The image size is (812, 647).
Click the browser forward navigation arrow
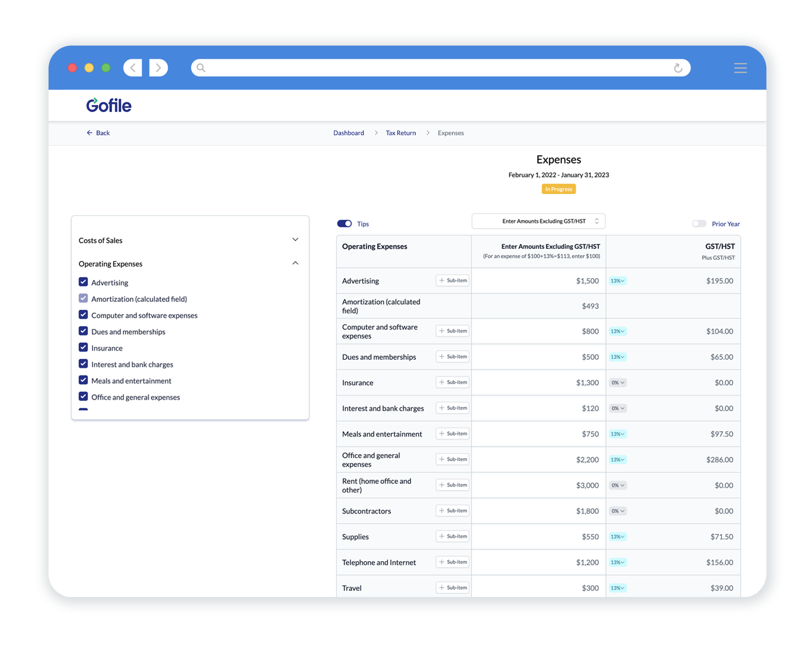158,68
